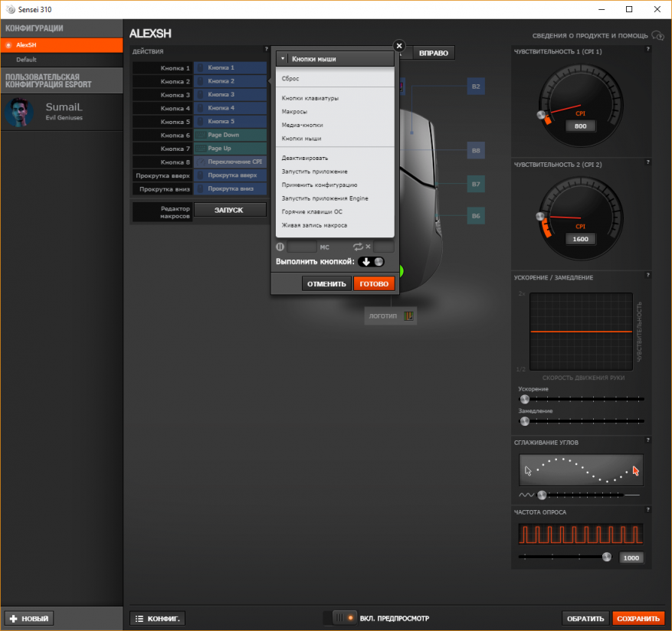Click the angle snapping wave icon

tap(526, 495)
